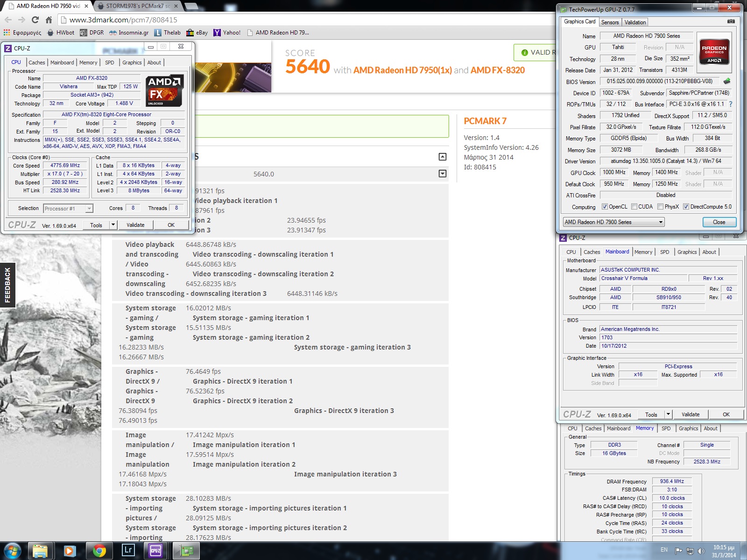Select the Graphics Card tab in GPU-Z

click(579, 21)
